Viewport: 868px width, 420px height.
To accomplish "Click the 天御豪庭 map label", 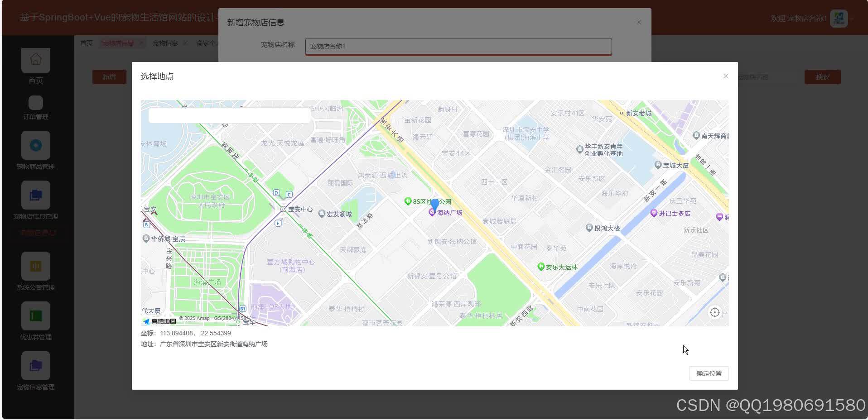I will [353, 249].
